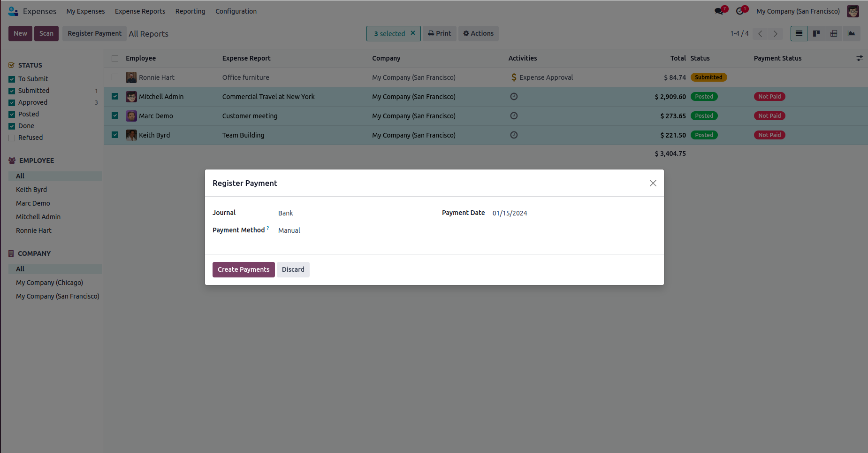Screen dimensions: 868x453
Task: Click Ronnie Hart's avatar in the list
Action: tap(131, 77)
